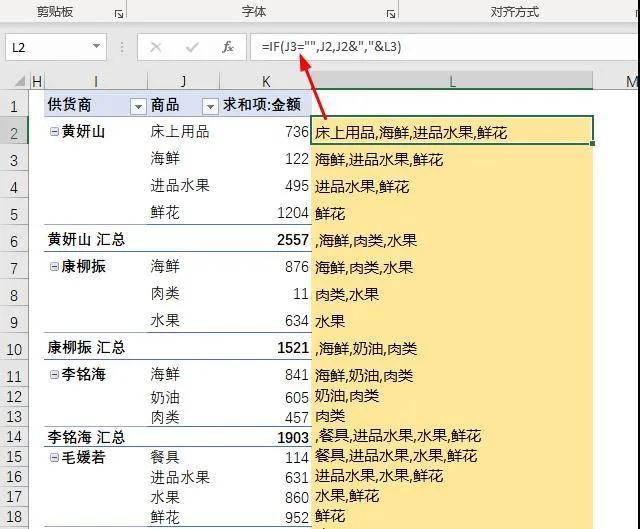This screenshot has width=640, height=529.
Task: Click the formula bar options dots handle
Action: (x=122, y=47)
